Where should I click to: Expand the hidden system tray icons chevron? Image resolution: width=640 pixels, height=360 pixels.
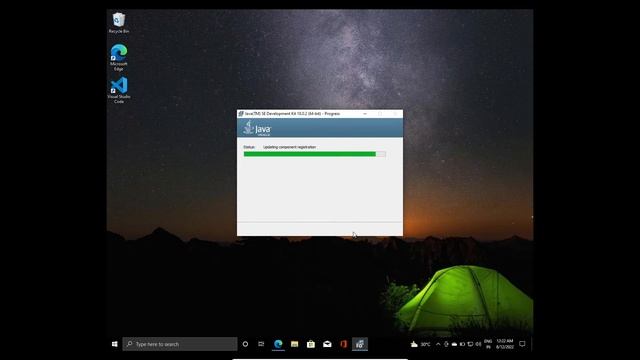tap(438, 344)
